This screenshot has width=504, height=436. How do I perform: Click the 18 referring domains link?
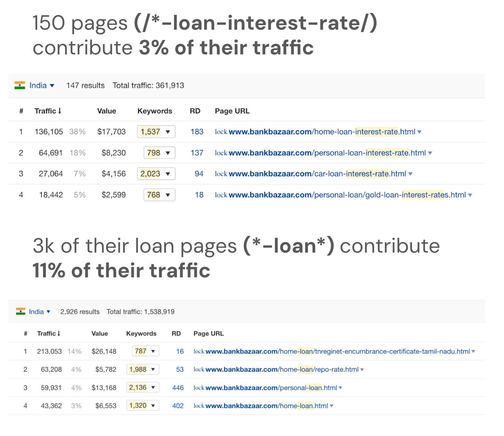[x=199, y=195]
